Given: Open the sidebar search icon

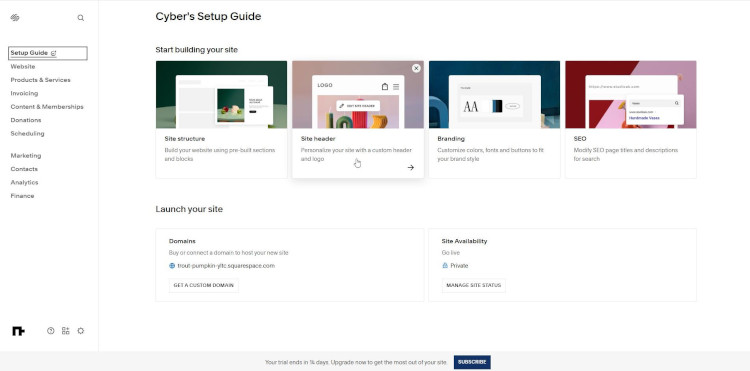Looking at the screenshot, I should click(x=81, y=18).
